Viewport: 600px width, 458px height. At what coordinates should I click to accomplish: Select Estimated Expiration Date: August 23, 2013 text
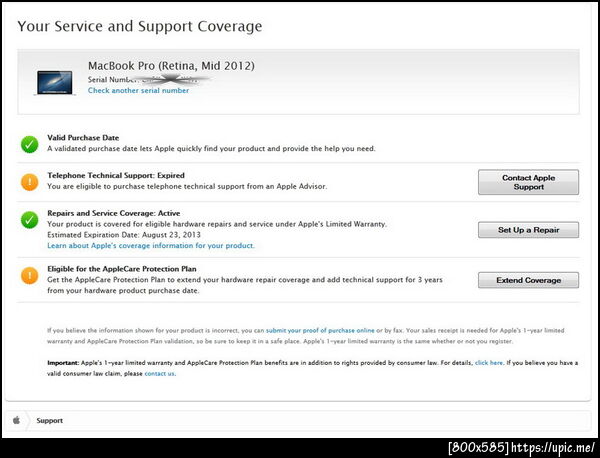click(124, 235)
